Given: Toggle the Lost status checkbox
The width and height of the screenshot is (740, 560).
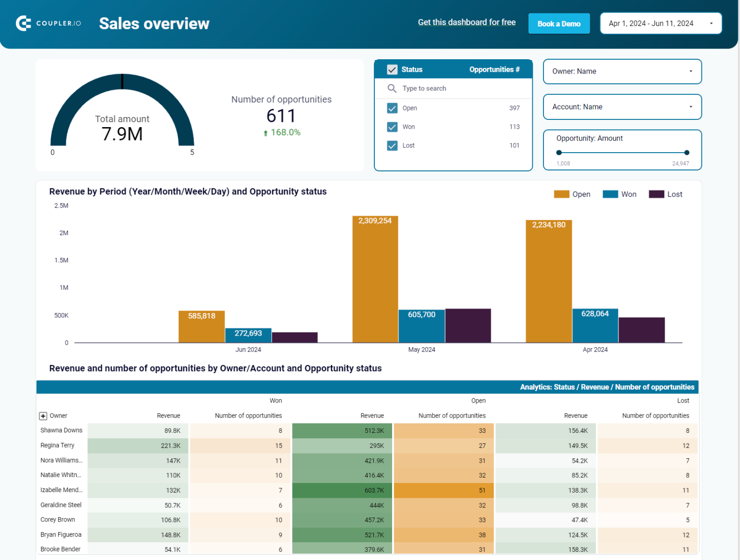Looking at the screenshot, I should [x=392, y=145].
